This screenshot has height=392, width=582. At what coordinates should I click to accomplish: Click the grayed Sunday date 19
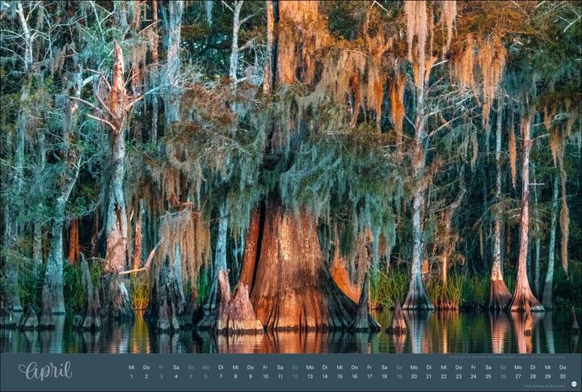399,377
